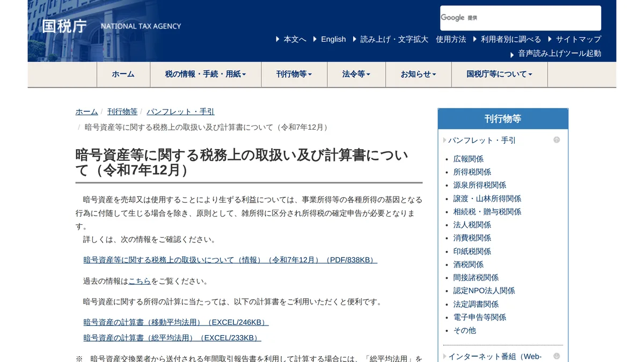644x362 pixels.
Task: Open 読み上げ・文字拡大 link
Action: pyautogui.click(x=394, y=39)
